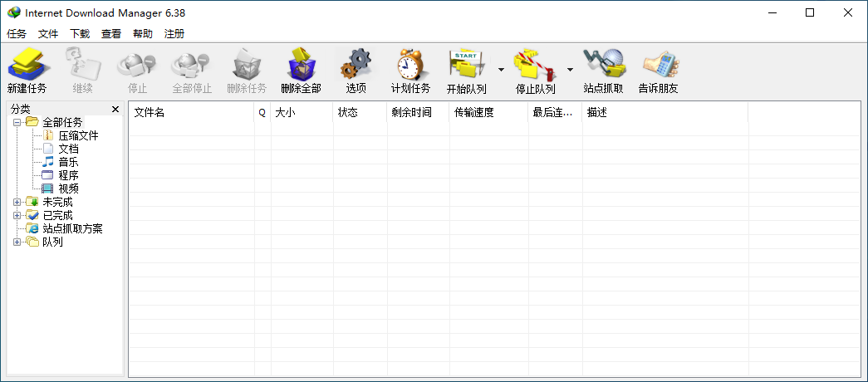Sort by 传输速度 column header

488,112
